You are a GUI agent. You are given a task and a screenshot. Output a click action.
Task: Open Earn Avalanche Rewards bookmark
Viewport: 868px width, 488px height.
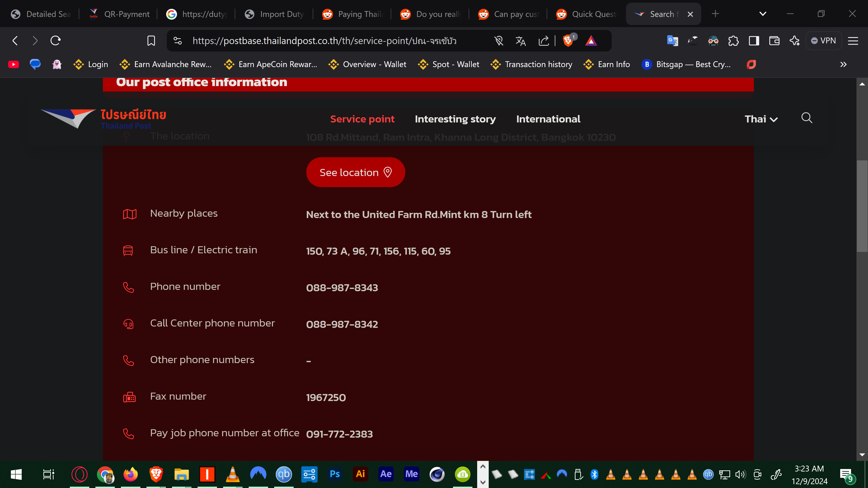(x=166, y=64)
